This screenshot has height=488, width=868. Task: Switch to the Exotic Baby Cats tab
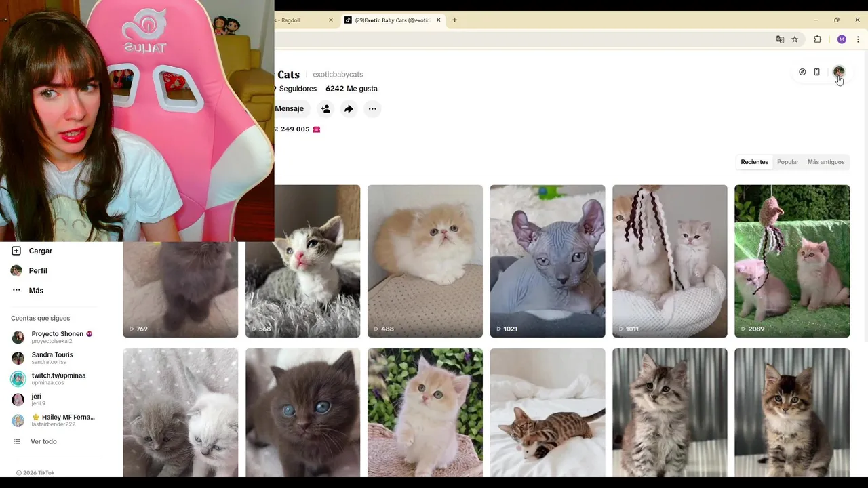tap(392, 20)
